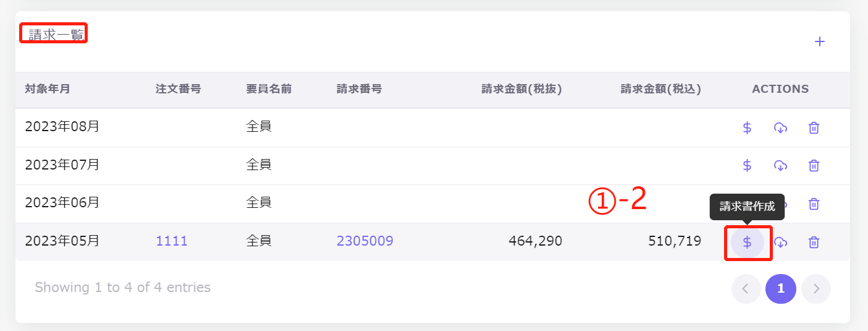The image size is (868, 331).
Task: Go to previous page of entries
Action: 746,289
